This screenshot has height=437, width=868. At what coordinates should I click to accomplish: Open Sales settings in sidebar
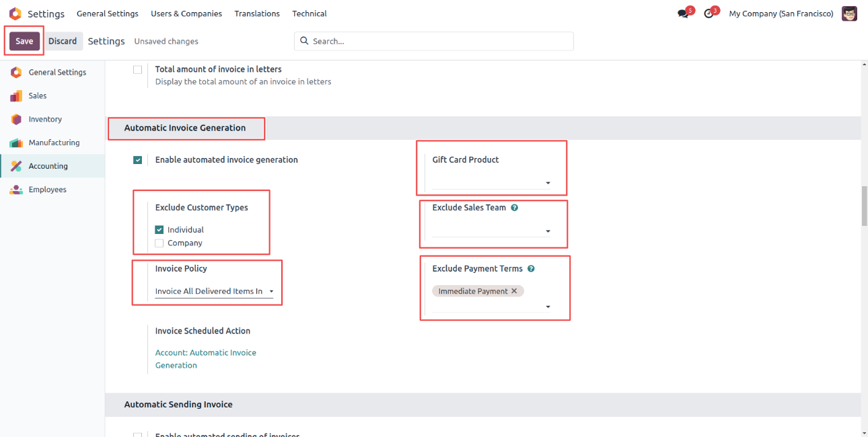point(38,95)
